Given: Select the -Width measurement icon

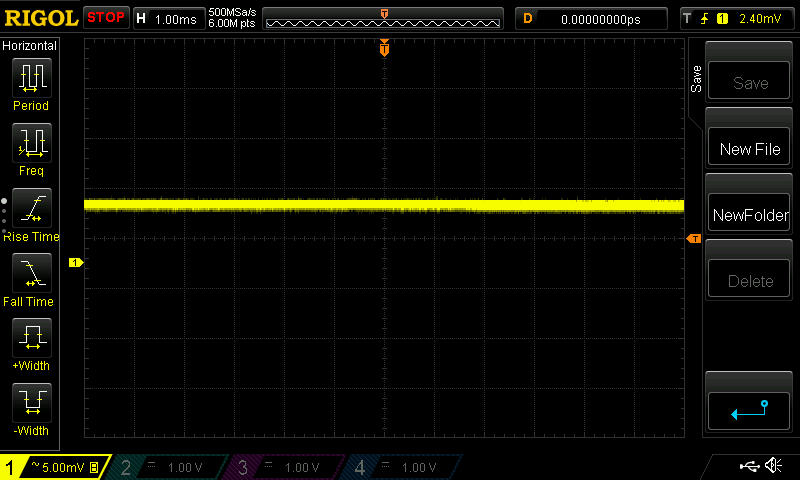Looking at the screenshot, I should tap(32, 402).
